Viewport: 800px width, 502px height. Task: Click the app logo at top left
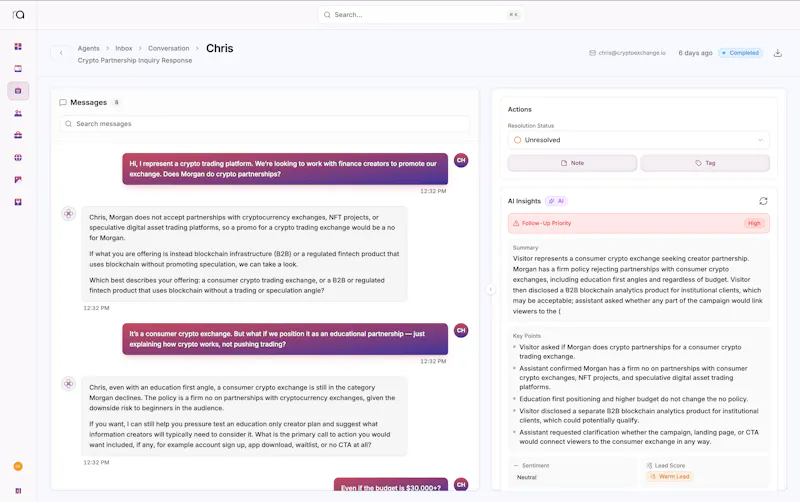[x=18, y=15]
